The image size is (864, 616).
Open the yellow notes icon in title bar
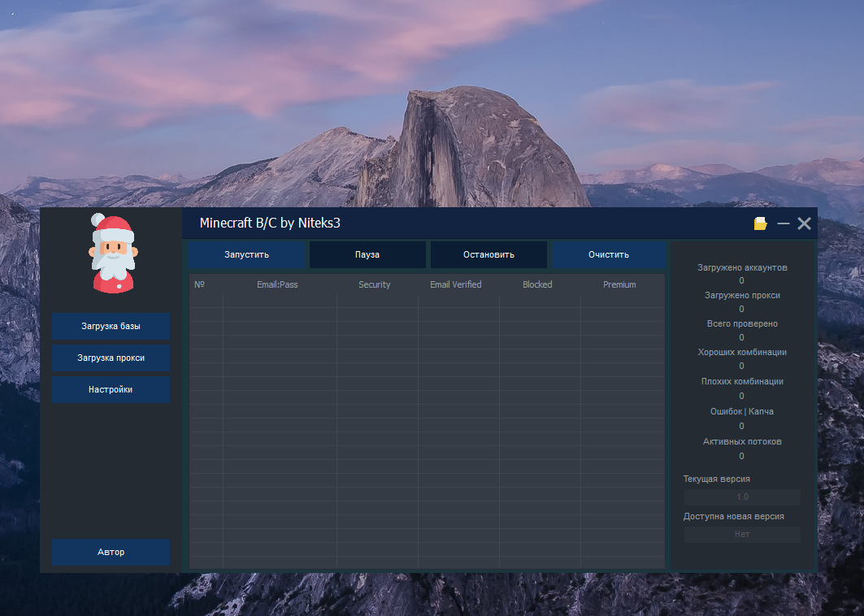pos(761,223)
